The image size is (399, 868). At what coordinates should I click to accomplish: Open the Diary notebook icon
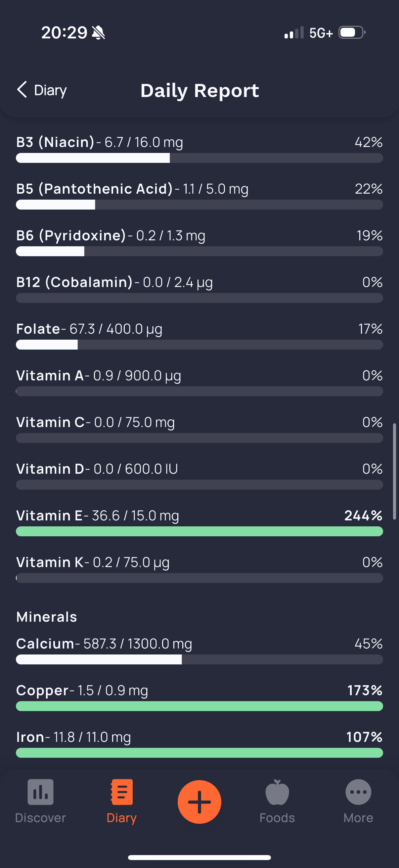[121, 792]
